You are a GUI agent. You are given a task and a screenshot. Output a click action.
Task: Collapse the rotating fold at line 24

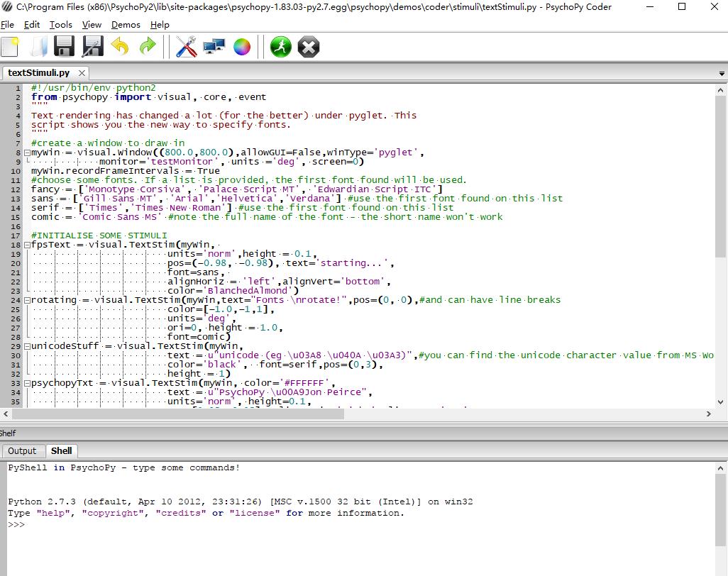pyautogui.click(x=27, y=300)
